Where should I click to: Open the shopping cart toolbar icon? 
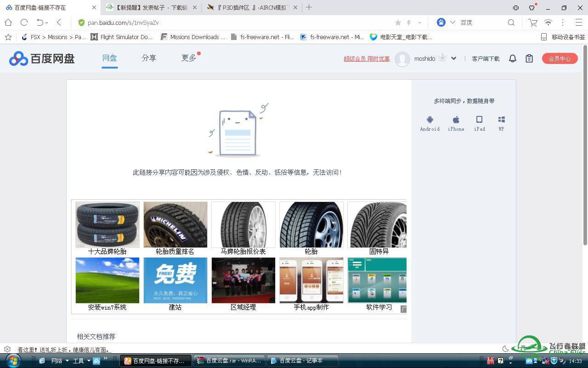533,22
